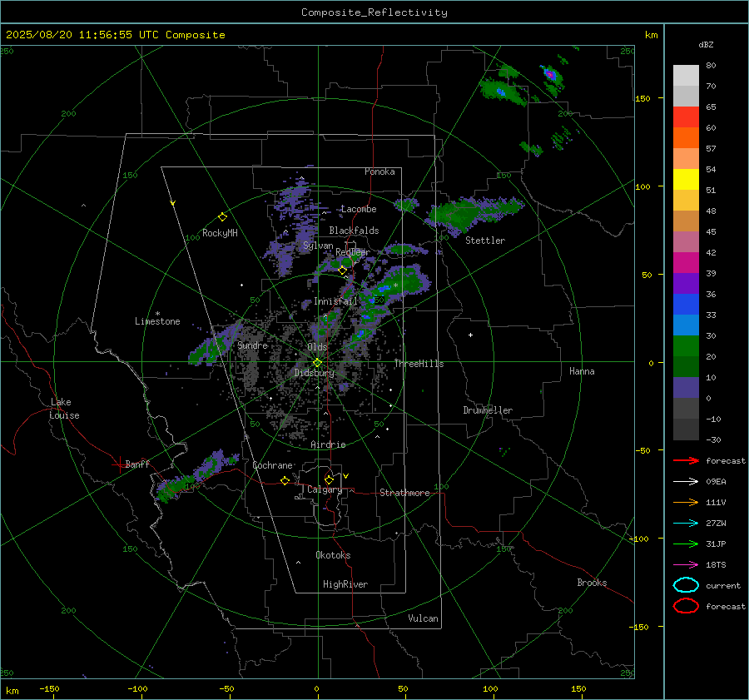Click the ThreeHills town label
749x700 pixels.
click(x=419, y=364)
